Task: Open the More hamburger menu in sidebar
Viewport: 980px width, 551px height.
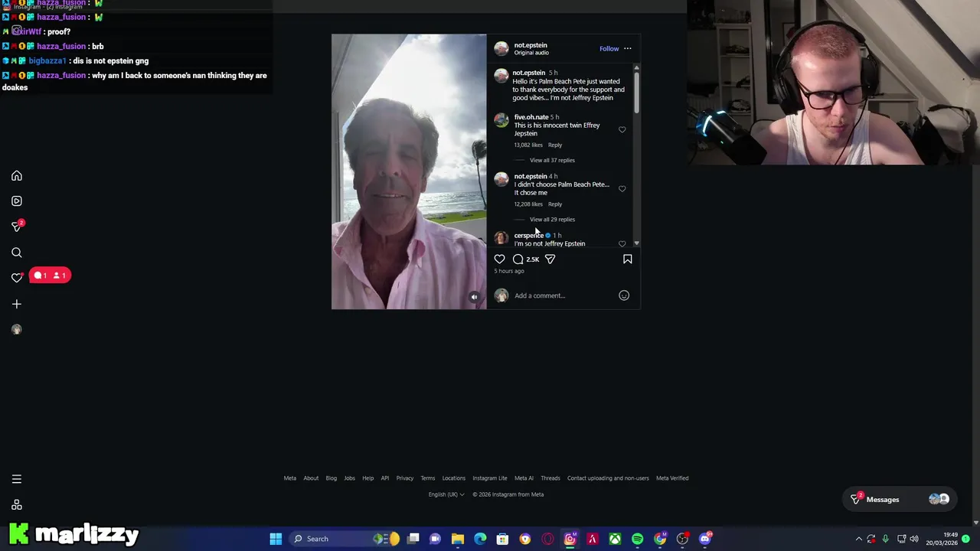Action: click(x=16, y=479)
